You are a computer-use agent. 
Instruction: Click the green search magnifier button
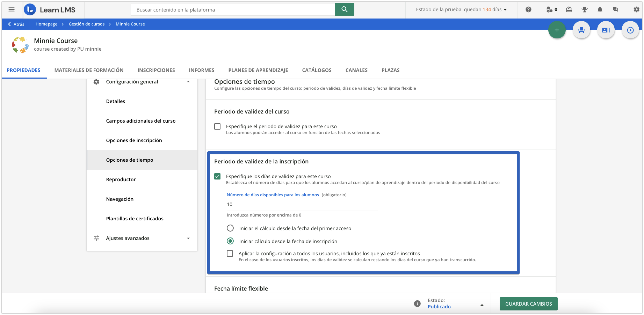(344, 9)
